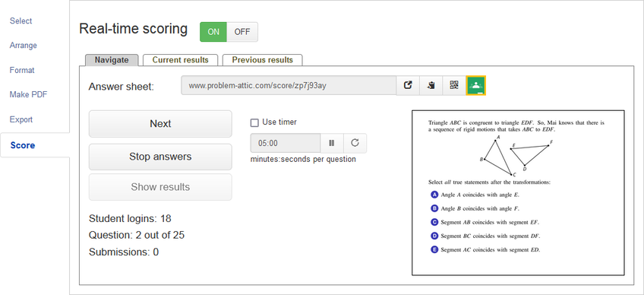Pause the question timer
Screen dimensions: 644x295
click(x=331, y=143)
